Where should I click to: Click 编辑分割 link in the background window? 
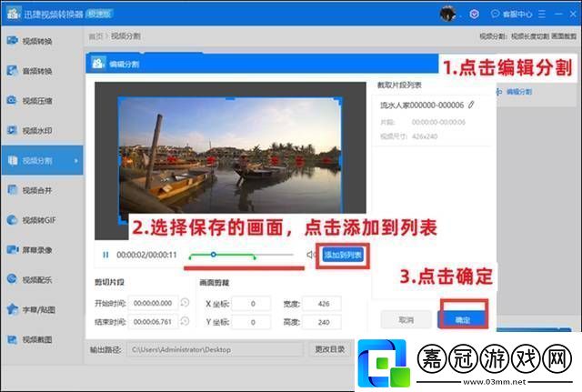(515, 92)
